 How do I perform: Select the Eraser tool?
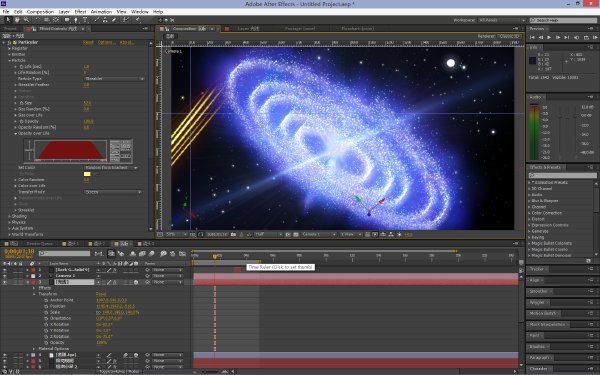(114, 20)
